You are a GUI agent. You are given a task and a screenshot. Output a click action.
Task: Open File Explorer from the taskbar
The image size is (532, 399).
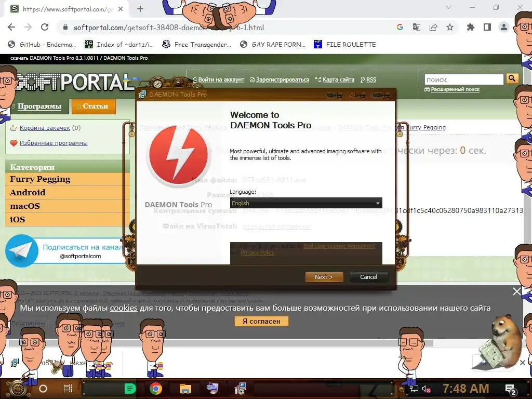185,389
